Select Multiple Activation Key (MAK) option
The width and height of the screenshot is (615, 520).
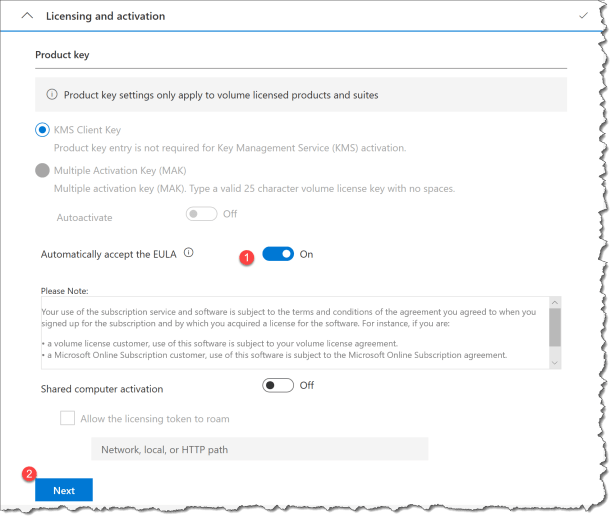pyautogui.click(x=42, y=171)
